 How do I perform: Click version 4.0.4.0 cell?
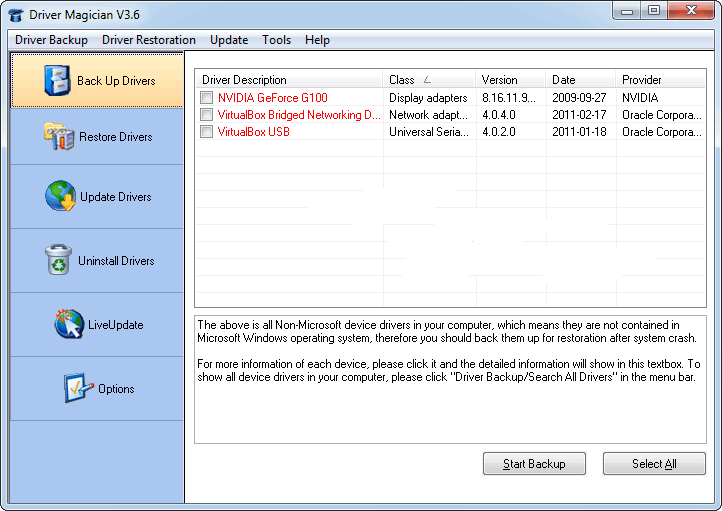[x=499, y=115]
